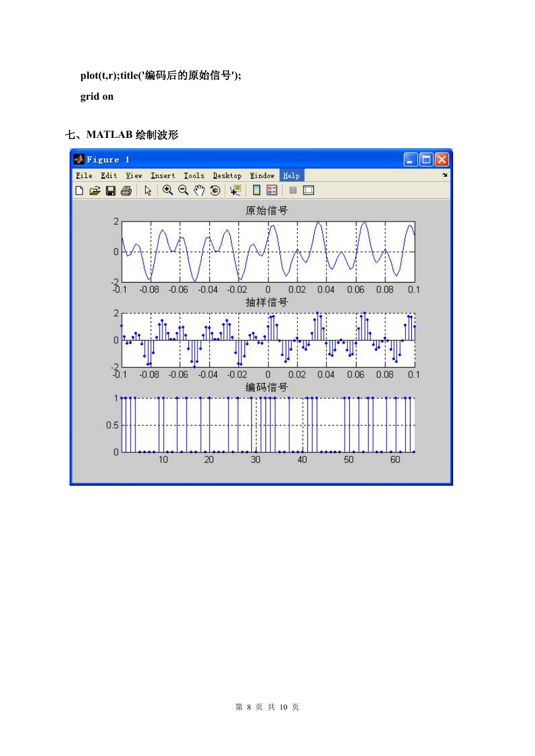Activate the Zoom Out magnifier tool
This screenshot has width=535, height=756.
pos(183,190)
